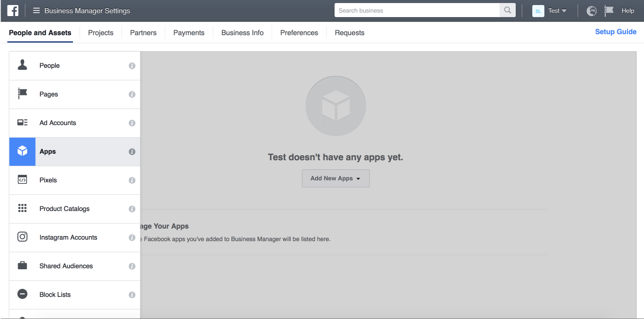Screen dimensions: 644x319
Task: Select the Block Lists minus icon
Action: coord(22,294)
